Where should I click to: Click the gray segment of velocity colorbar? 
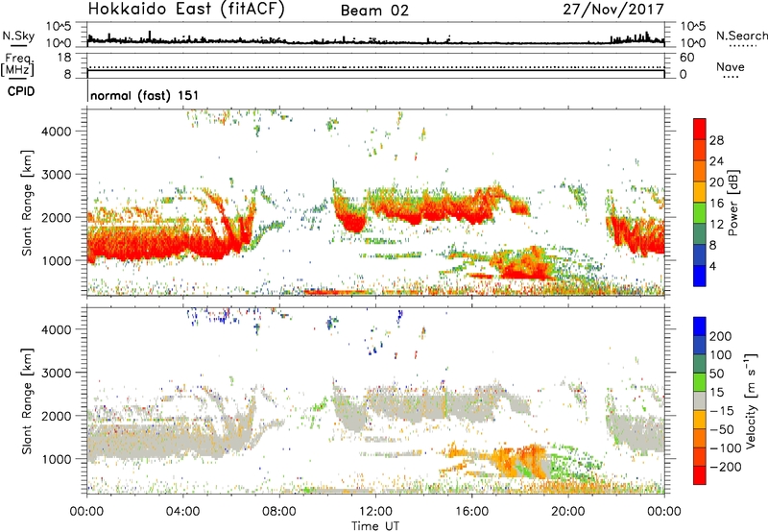(x=700, y=401)
